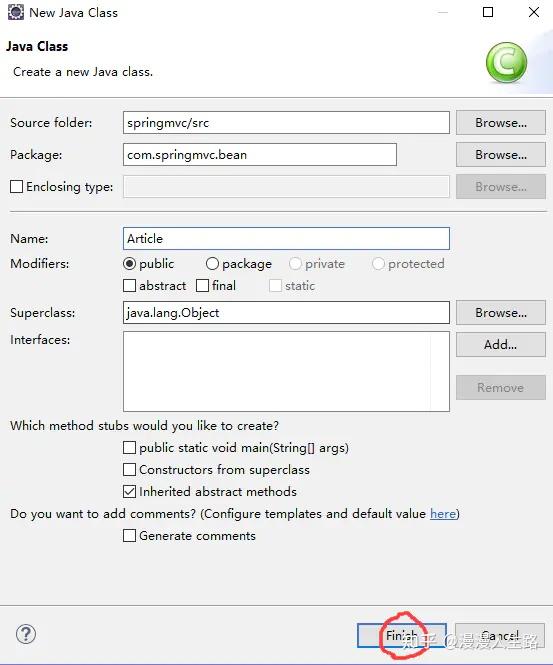Select the public modifier radio button
The height and width of the screenshot is (665, 553).
tap(129, 264)
